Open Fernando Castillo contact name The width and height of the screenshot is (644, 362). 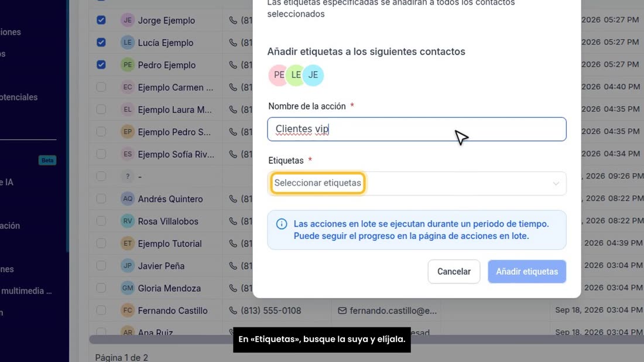[173, 310]
